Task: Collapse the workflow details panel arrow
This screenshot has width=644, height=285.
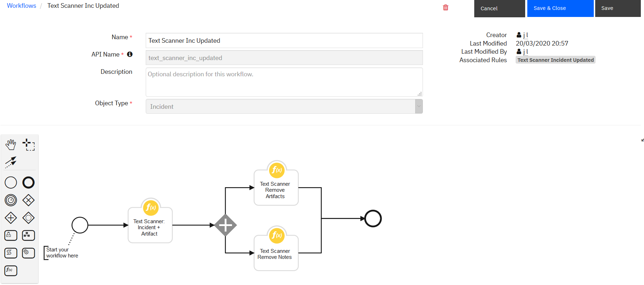Action: (x=642, y=140)
